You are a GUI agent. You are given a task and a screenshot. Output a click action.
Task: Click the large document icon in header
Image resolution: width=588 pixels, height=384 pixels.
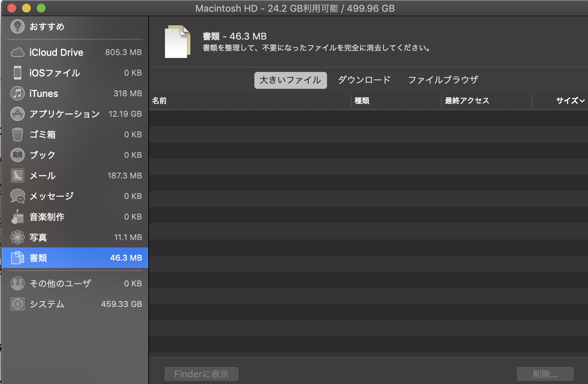coord(178,41)
